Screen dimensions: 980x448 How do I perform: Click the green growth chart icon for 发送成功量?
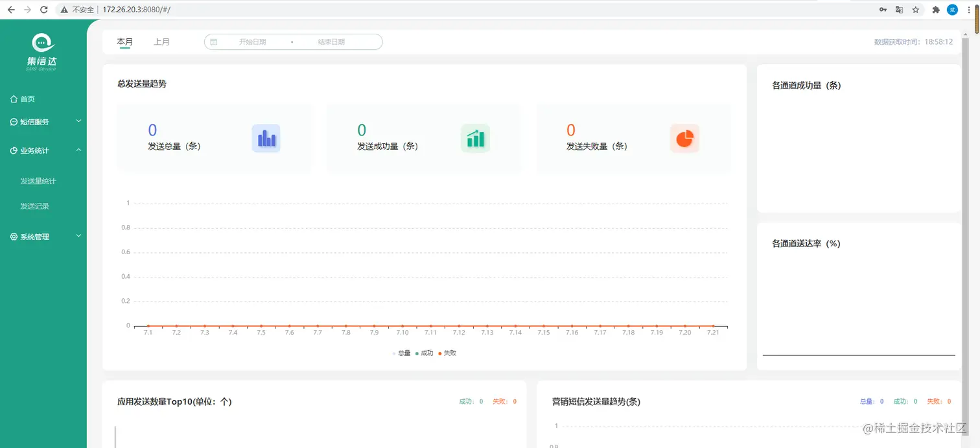pos(475,138)
